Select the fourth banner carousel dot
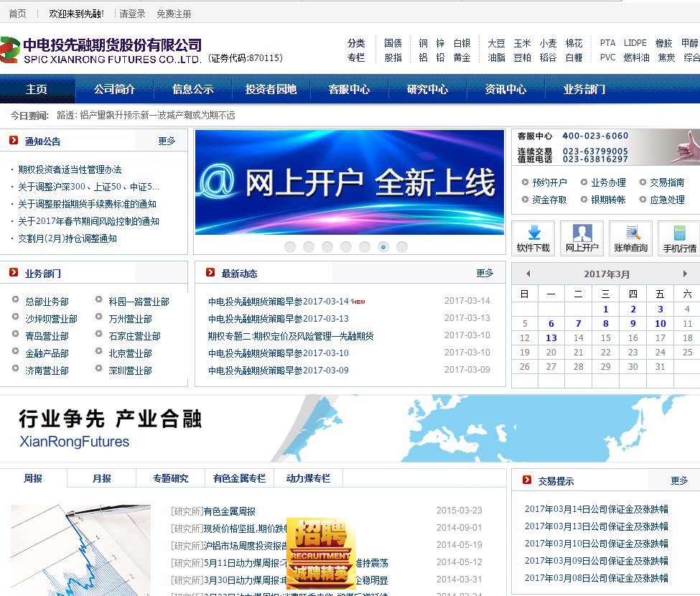Screen dimensions: 700x596 346,247
